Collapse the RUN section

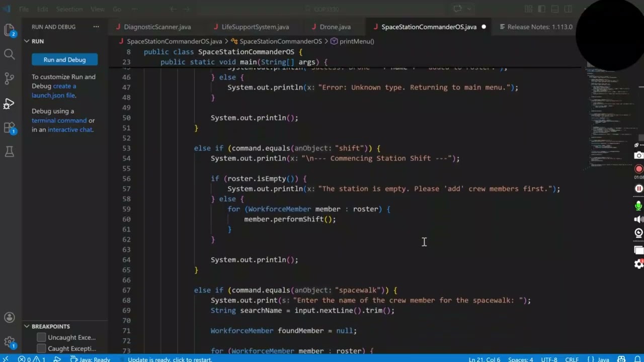[x=27, y=41]
